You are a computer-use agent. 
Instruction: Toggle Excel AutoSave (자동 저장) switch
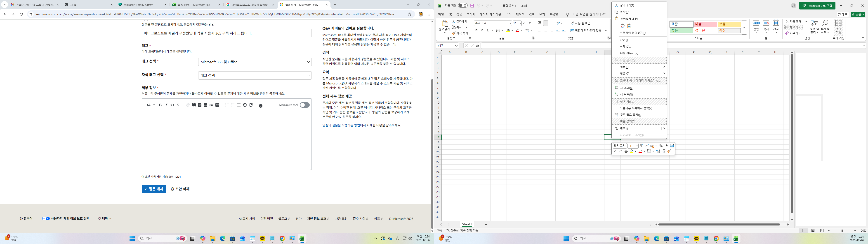463,6
